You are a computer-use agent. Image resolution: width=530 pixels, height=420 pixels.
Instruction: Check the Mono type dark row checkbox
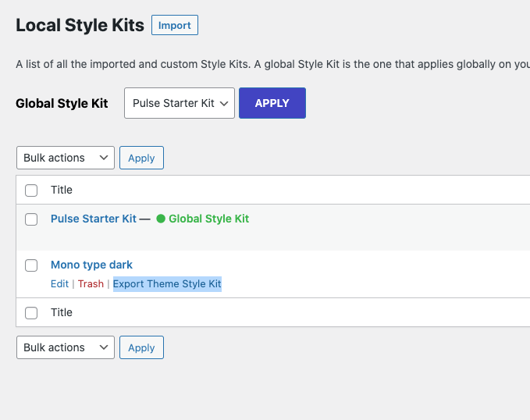[x=31, y=265]
